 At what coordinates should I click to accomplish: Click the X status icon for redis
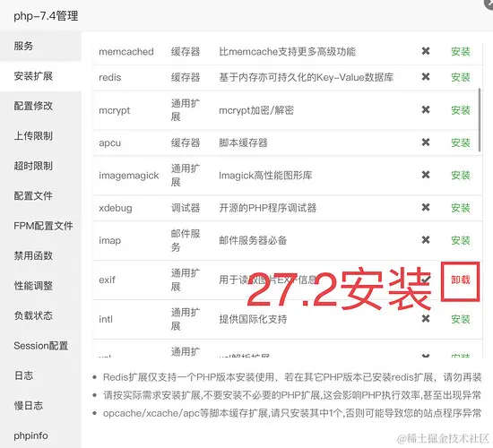coord(426,77)
